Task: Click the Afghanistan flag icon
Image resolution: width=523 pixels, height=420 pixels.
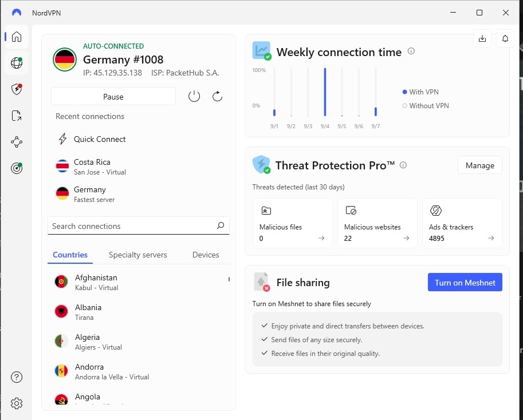Action: (61, 282)
